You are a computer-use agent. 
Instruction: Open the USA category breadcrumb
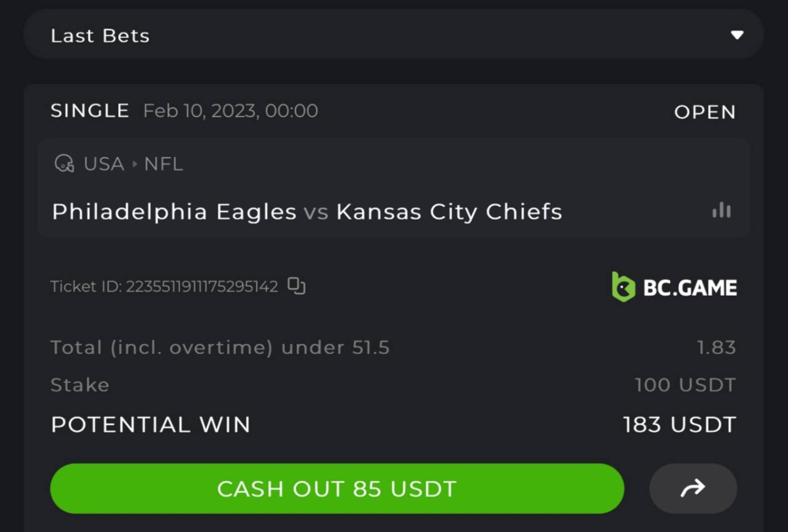point(104,164)
